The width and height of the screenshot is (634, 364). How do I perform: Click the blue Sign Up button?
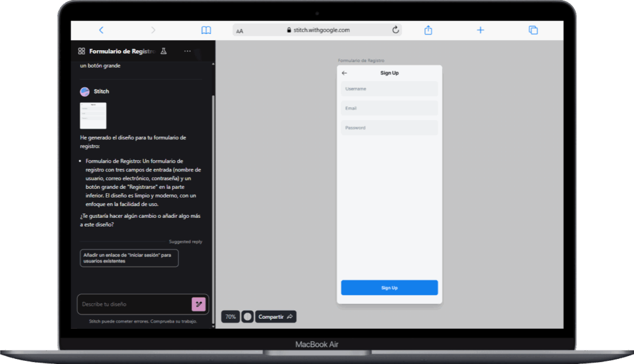point(389,288)
